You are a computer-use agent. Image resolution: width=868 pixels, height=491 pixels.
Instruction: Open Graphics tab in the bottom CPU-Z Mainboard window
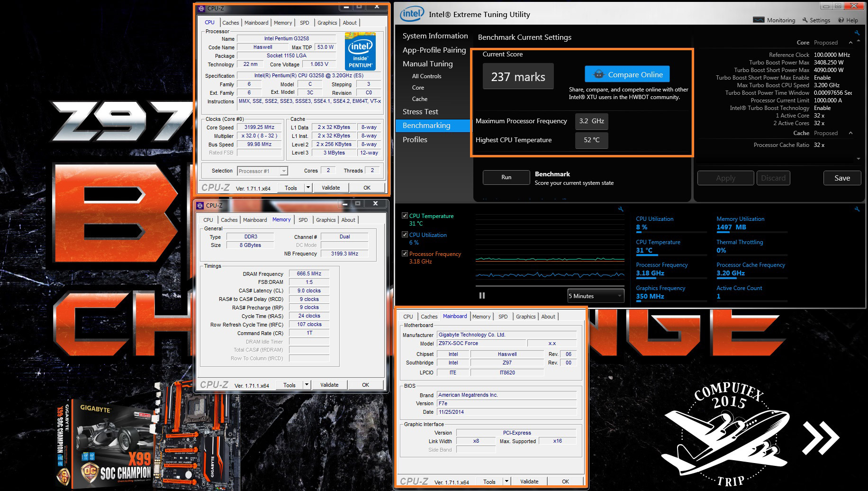(x=526, y=317)
